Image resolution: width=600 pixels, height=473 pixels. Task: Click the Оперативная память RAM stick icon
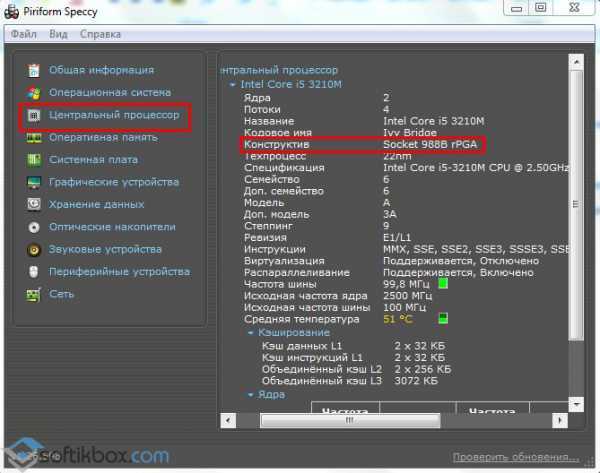pyautogui.click(x=34, y=137)
